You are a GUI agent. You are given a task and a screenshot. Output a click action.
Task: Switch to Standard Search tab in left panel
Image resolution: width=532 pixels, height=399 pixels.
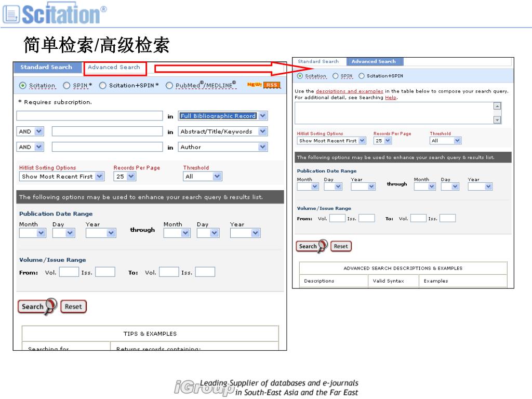point(46,67)
